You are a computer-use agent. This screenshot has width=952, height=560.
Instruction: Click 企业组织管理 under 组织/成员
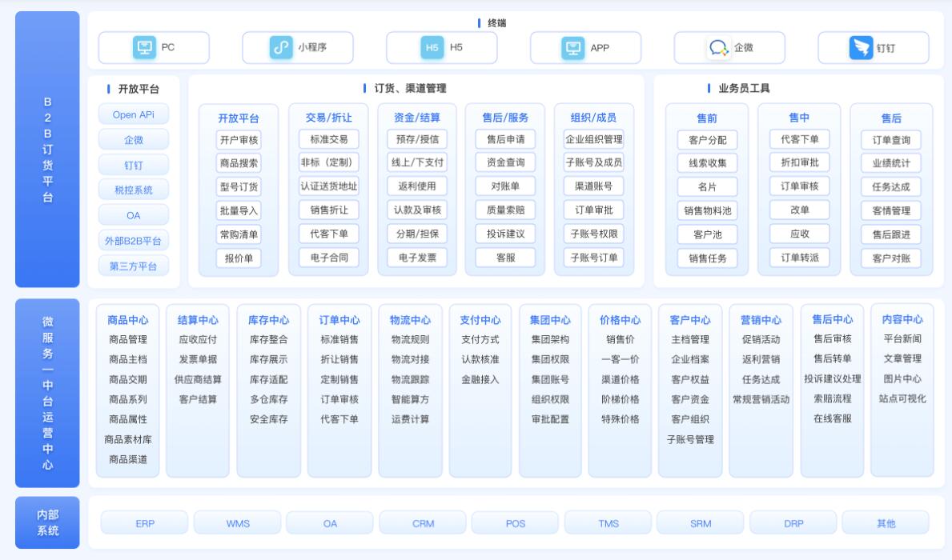(593, 139)
